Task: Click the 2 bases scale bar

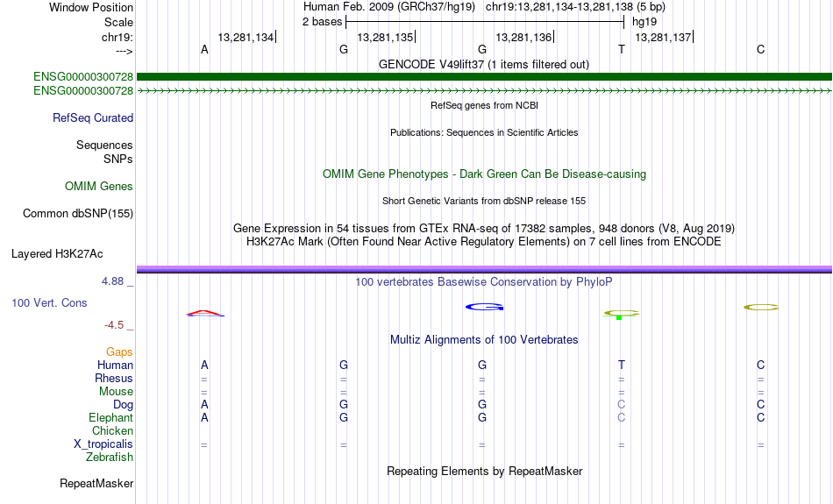Action: (x=485, y=22)
